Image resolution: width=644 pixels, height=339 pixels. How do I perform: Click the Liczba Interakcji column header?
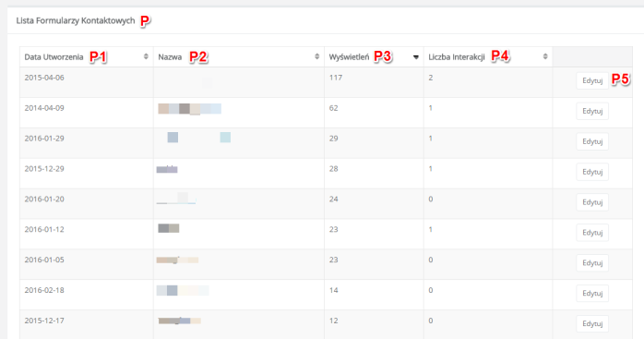[488, 56]
